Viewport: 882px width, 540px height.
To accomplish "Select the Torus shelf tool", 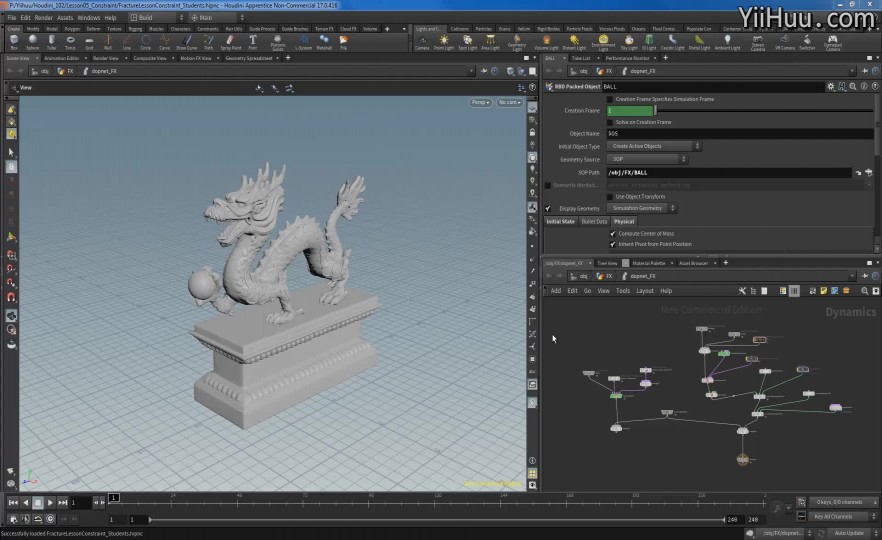I will point(70,42).
